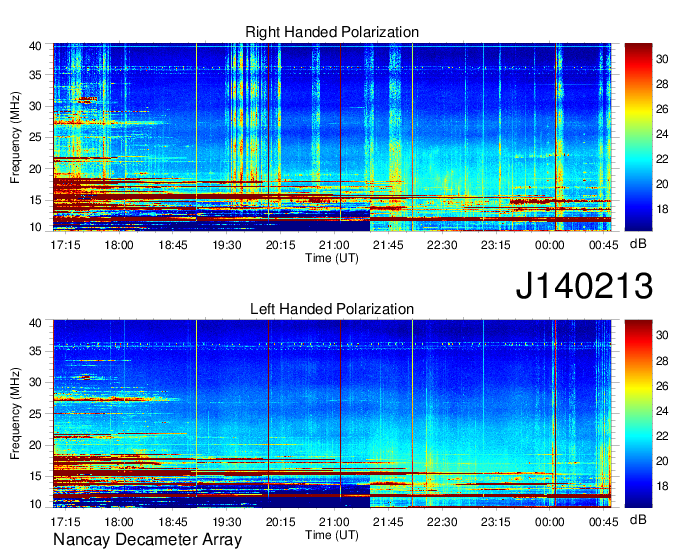Viewport: 680px width, 552px height.
Task: Click "21:00" time tick under Right Handed plot
Action: 334,245
